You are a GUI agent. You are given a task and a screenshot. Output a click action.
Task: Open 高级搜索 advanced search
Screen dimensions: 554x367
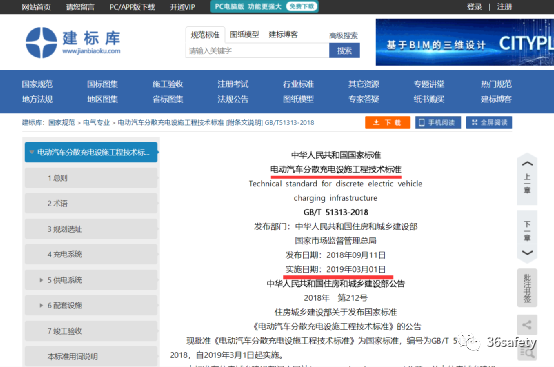tap(343, 35)
